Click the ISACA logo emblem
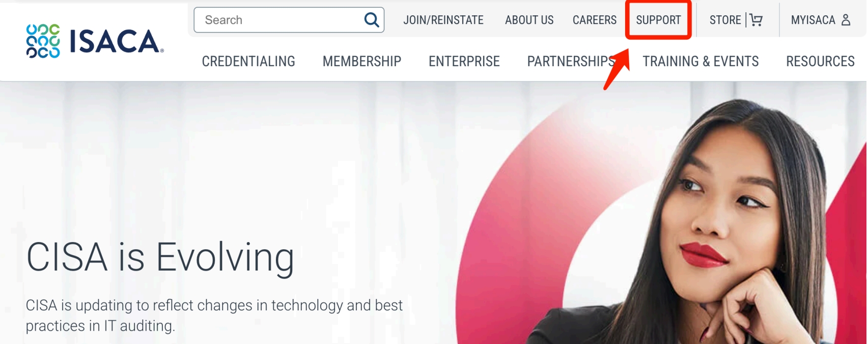The width and height of the screenshot is (868, 344). tap(43, 41)
